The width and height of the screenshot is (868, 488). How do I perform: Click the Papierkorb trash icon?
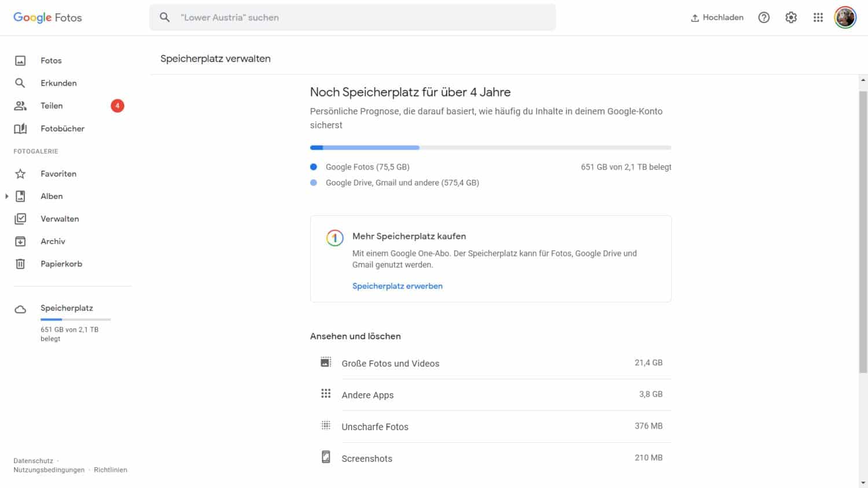[20, 264]
